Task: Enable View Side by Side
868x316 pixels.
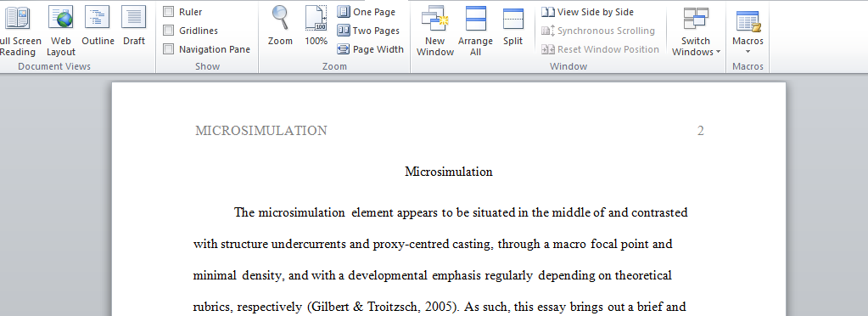Action: click(587, 12)
